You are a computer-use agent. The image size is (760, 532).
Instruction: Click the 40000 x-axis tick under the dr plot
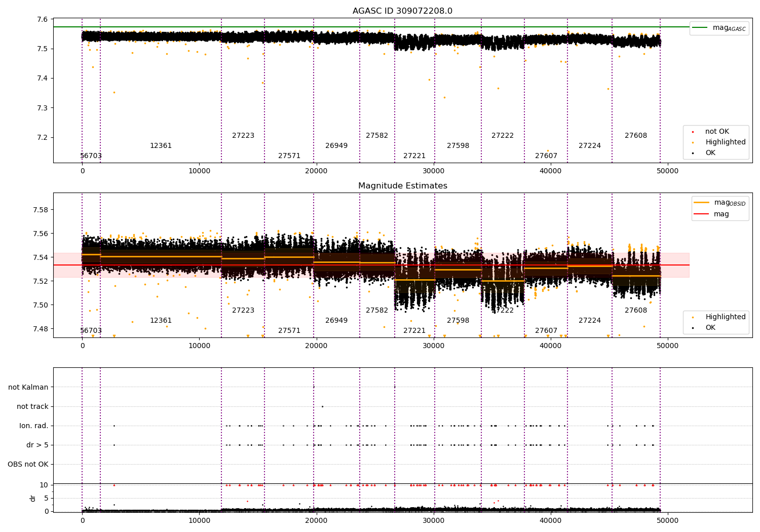[551, 520]
